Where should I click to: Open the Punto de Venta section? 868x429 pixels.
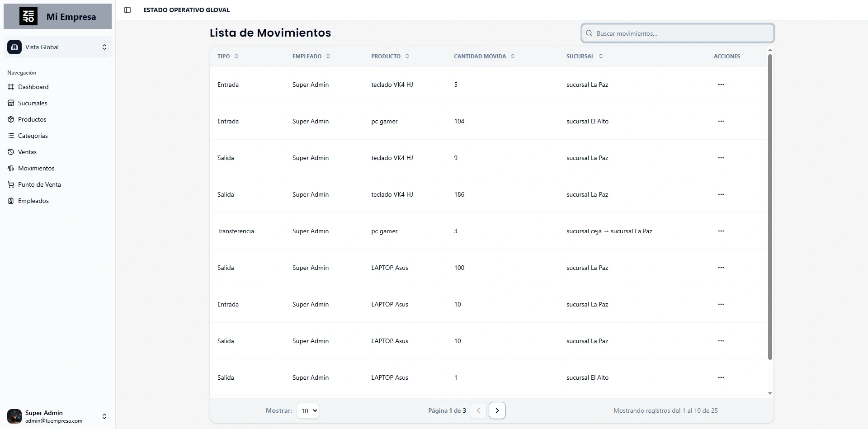pos(11,184)
